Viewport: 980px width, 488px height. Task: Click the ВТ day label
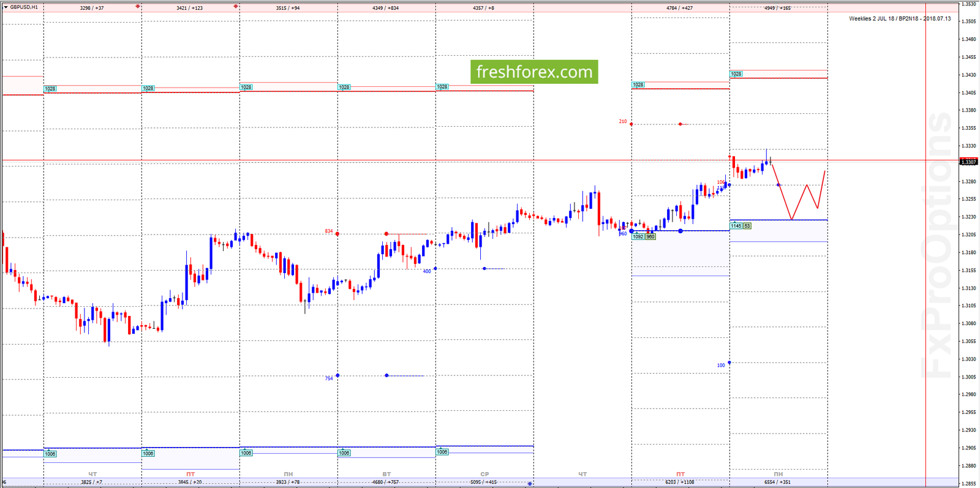tap(386, 474)
